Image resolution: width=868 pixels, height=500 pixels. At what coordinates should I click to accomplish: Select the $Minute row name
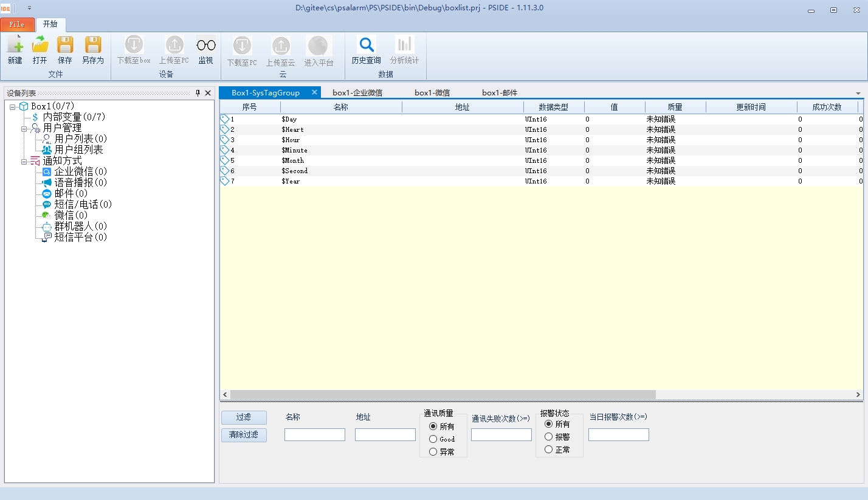click(x=294, y=150)
